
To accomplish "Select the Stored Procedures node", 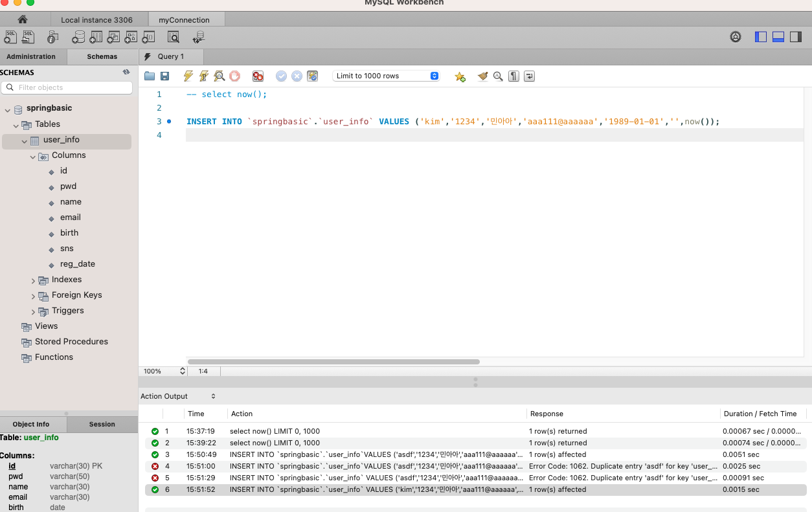I will 71,342.
